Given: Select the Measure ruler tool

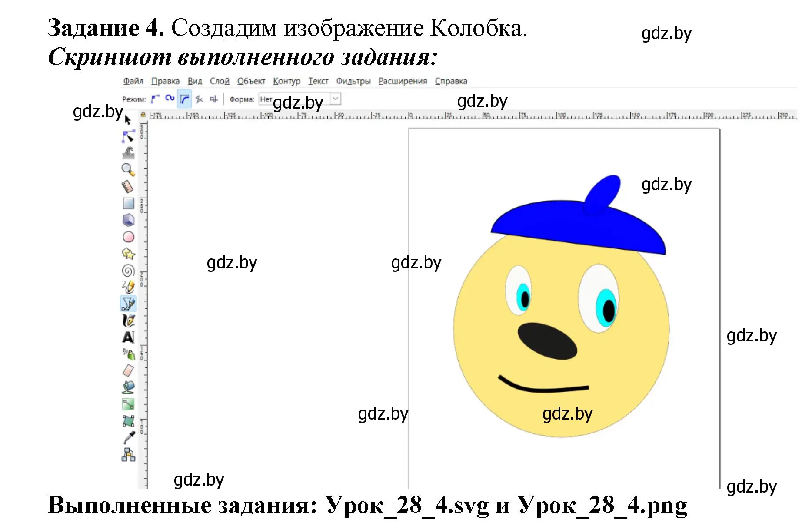Looking at the screenshot, I should (x=127, y=187).
